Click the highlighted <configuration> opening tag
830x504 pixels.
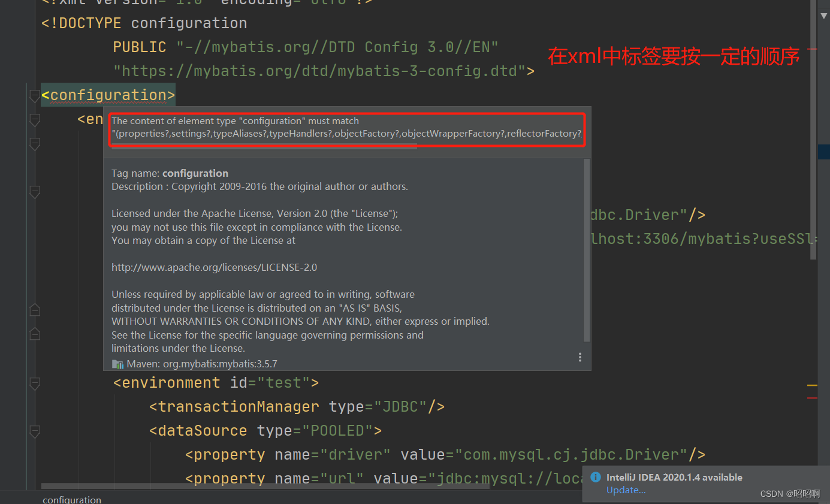(108, 95)
